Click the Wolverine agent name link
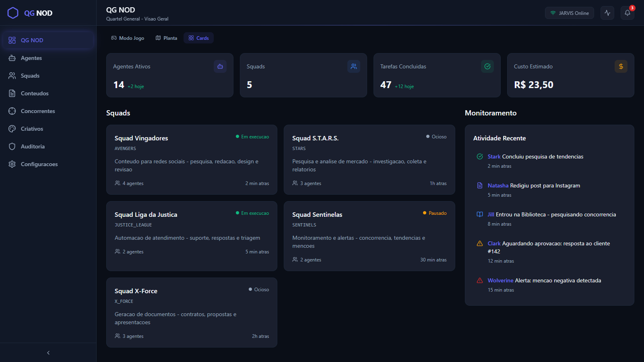 [500, 280]
